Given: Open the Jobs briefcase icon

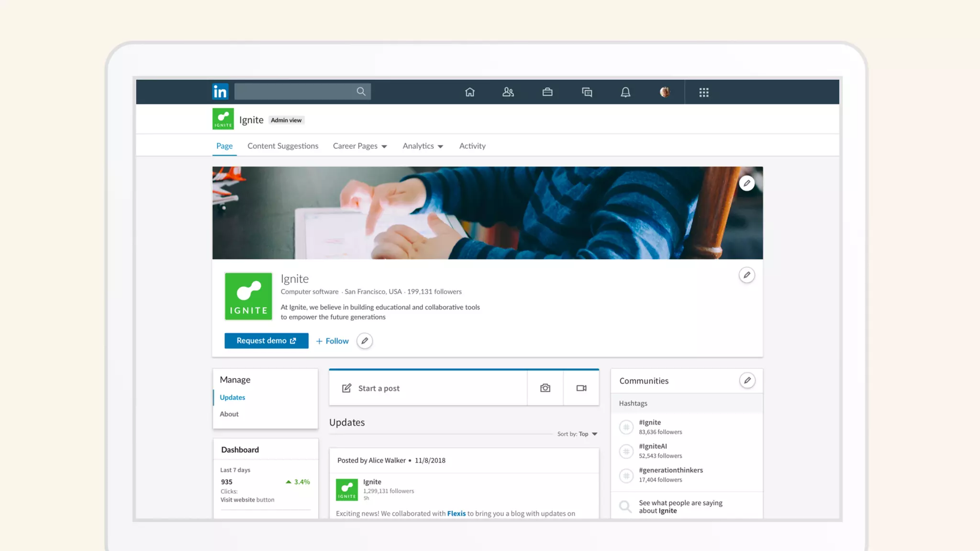Looking at the screenshot, I should click(x=547, y=92).
